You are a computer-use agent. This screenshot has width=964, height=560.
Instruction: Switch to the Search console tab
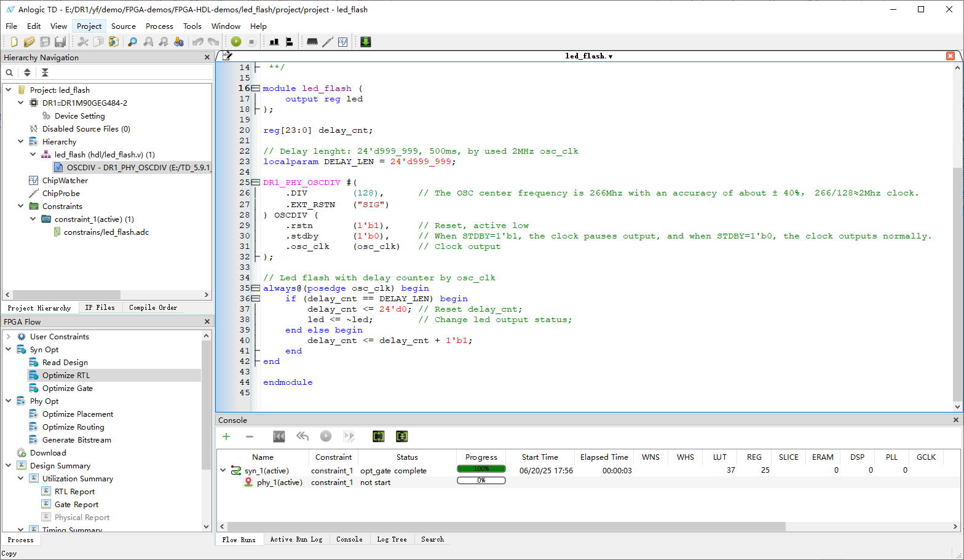[x=432, y=539]
